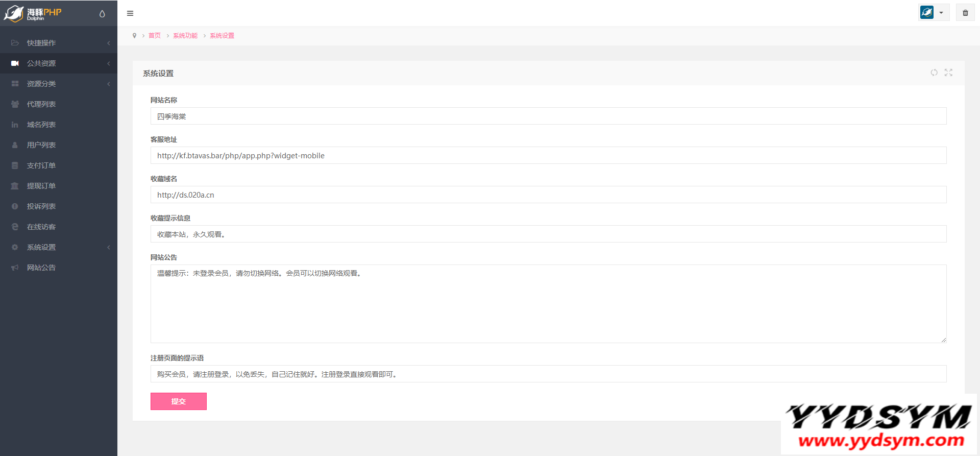980x456 pixels.
Task: Expand the 快捷操作 sidebar menu
Action: point(59,43)
